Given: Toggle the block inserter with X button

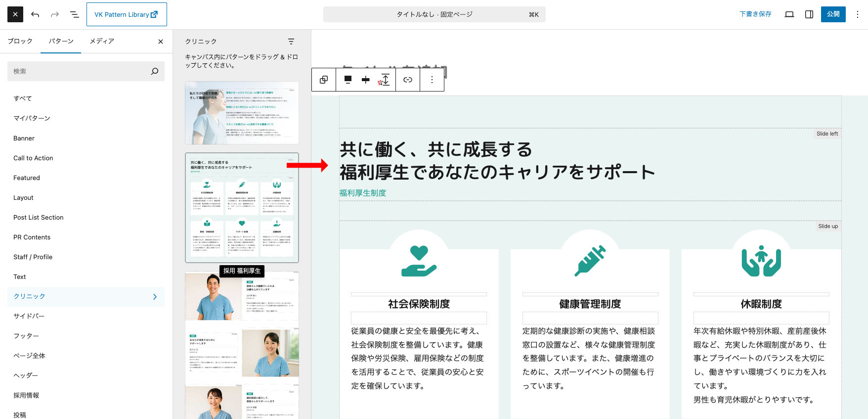Looking at the screenshot, I should point(15,14).
